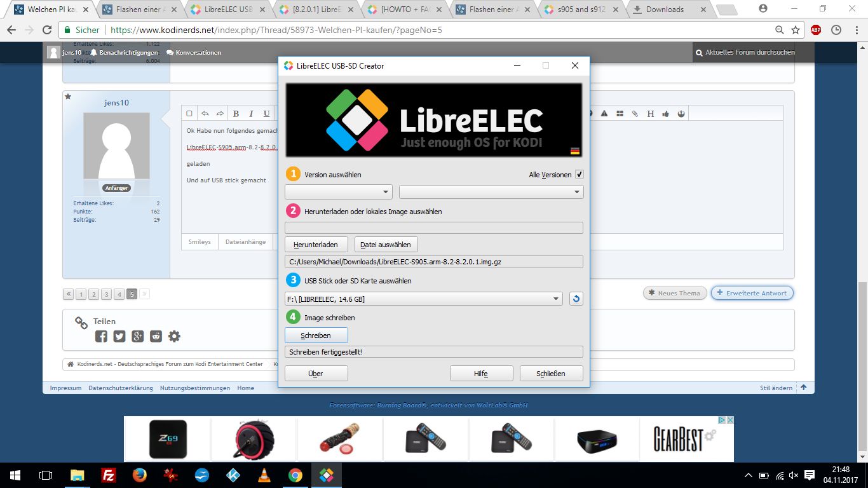This screenshot has width=868, height=488.
Task: Open the device model dropdown under Version auswählen
Action: point(339,192)
